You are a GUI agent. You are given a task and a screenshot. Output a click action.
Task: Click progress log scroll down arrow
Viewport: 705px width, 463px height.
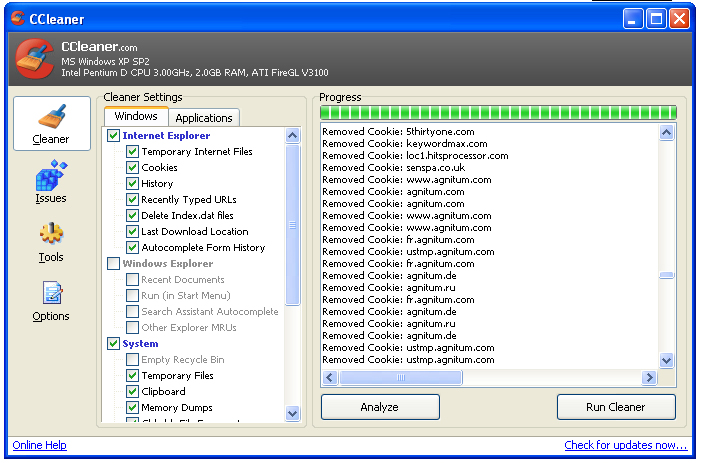pos(666,361)
